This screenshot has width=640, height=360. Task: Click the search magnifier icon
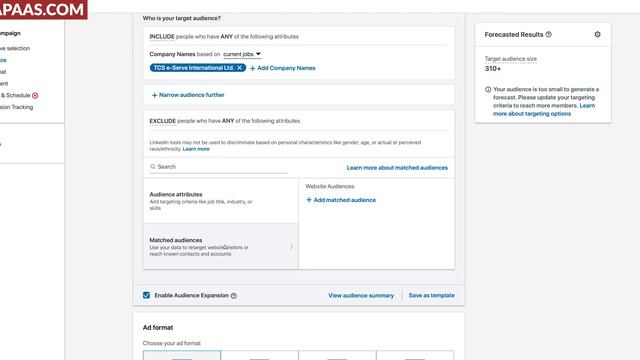pyautogui.click(x=153, y=167)
